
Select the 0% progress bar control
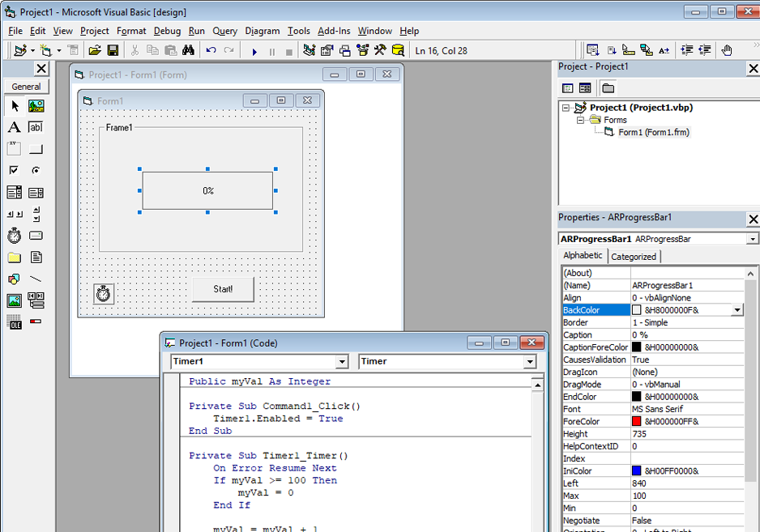tap(208, 191)
